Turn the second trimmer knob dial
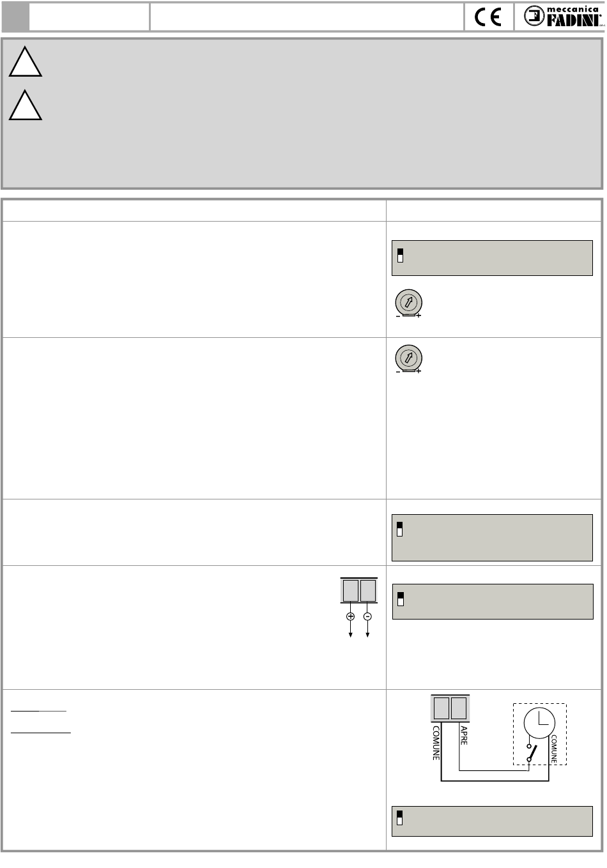This screenshot has width=607, height=868. 408,358
